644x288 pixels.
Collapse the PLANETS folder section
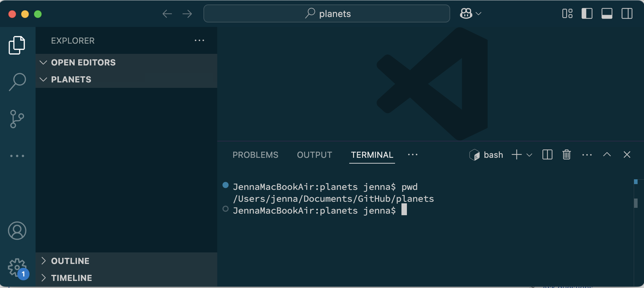[x=126, y=79]
